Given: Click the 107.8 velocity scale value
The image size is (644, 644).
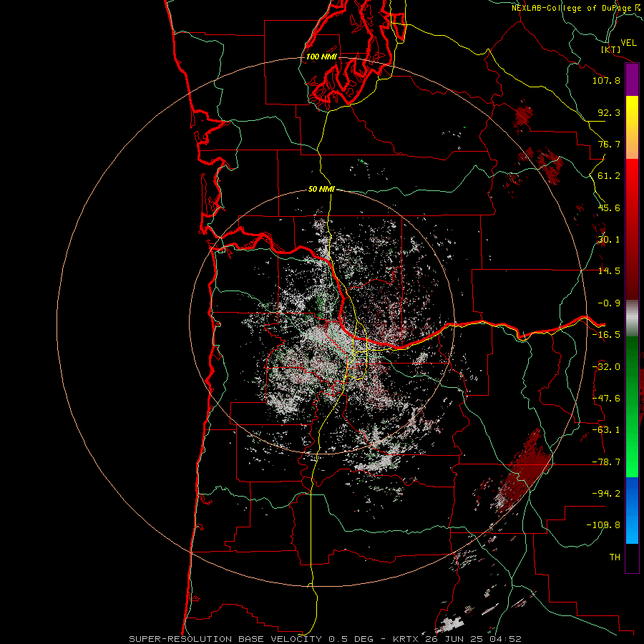Looking at the screenshot, I should coord(606,80).
